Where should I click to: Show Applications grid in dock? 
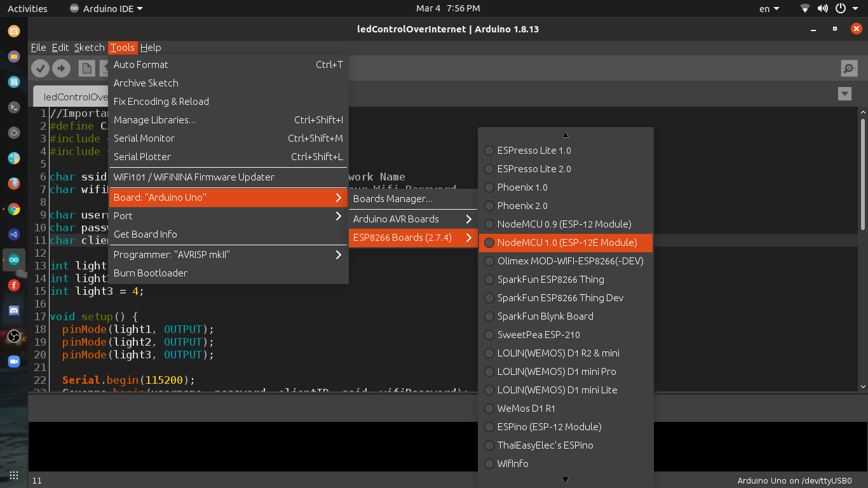click(x=14, y=475)
